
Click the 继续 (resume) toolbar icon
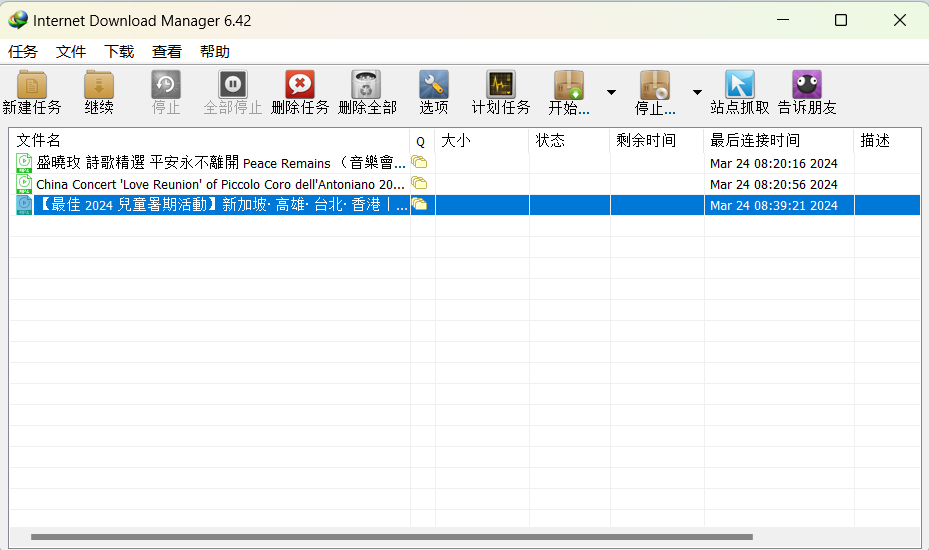point(99,85)
